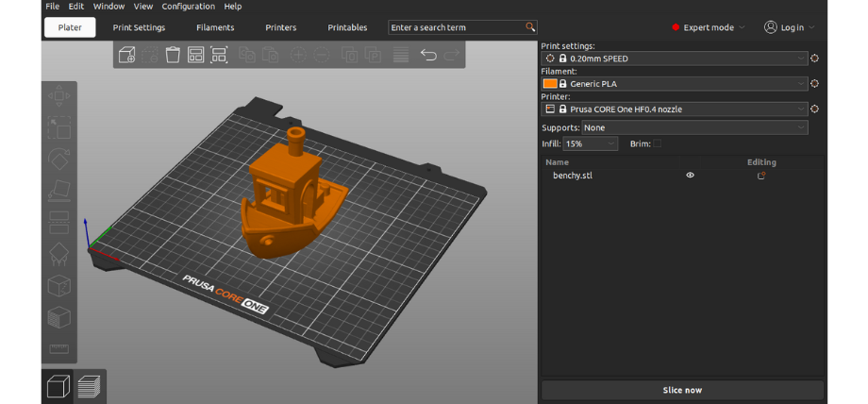The height and width of the screenshot is (404, 868).
Task: Click the Split to objects icon
Action: click(350, 55)
